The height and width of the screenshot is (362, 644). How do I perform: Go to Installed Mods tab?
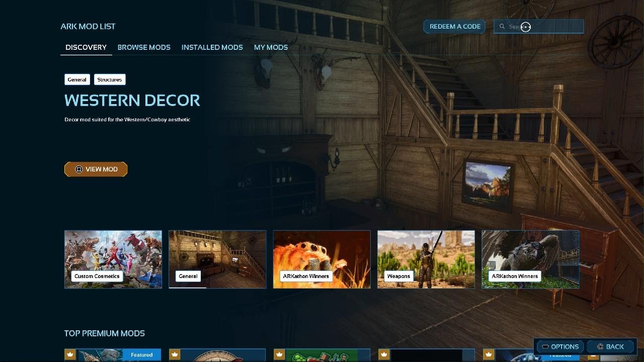click(x=212, y=47)
